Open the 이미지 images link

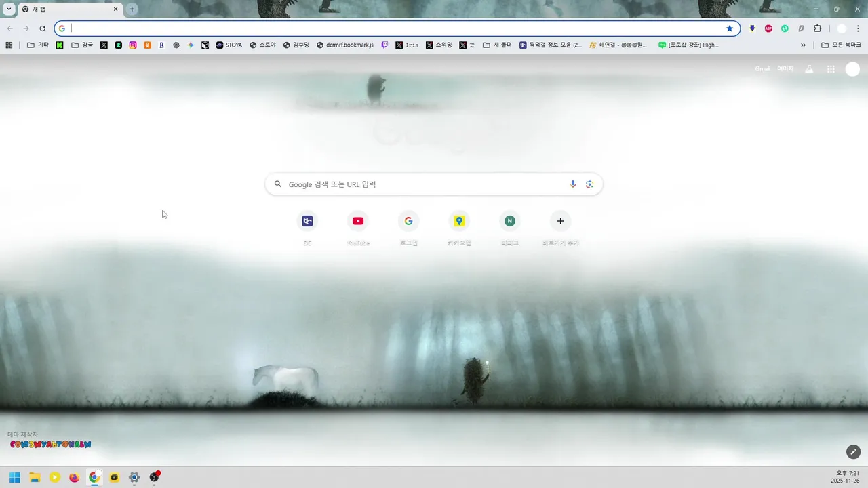pos(785,68)
